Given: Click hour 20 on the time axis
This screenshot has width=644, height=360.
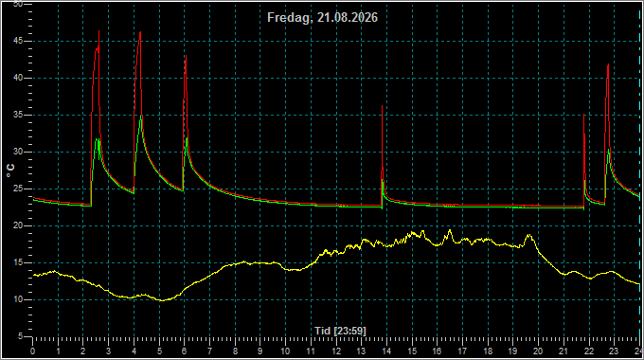Looking at the screenshot, I should pos(538,351).
